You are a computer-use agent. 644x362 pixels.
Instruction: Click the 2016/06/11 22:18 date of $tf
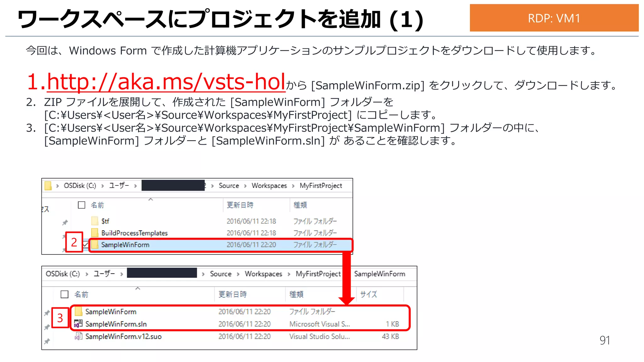pyautogui.click(x=251, y=221)
